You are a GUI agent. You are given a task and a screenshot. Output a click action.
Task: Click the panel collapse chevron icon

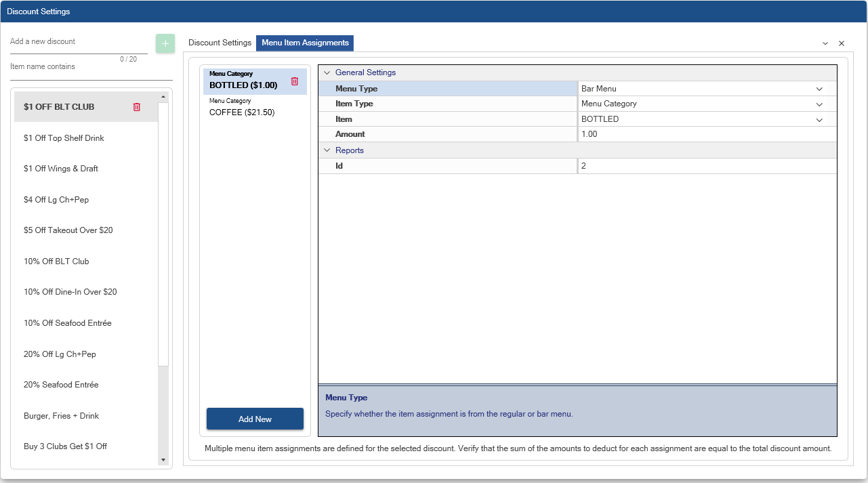pos(825,43)
